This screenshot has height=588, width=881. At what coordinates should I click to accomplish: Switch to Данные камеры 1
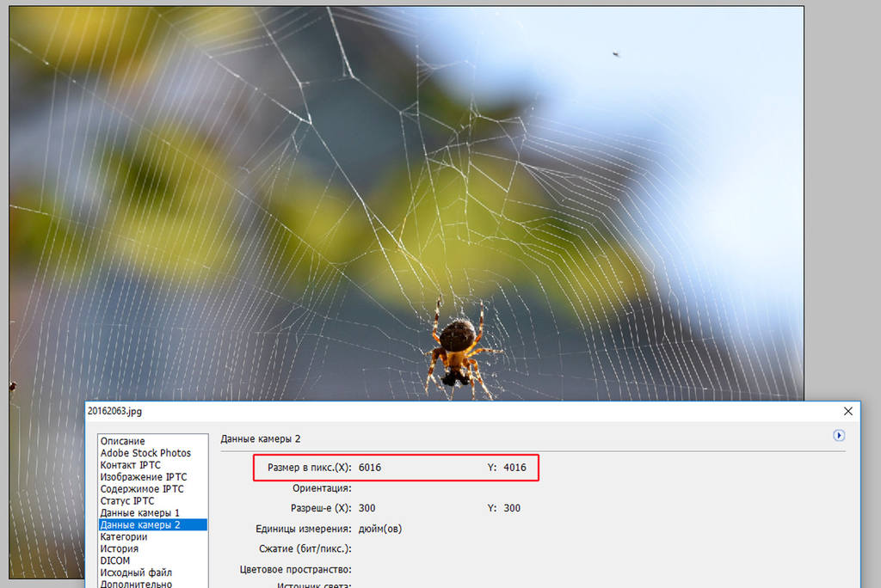[x=140, y=512]
